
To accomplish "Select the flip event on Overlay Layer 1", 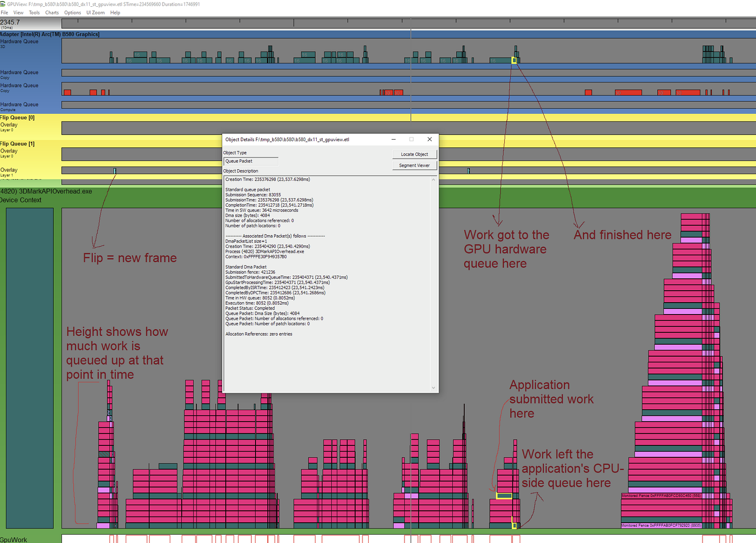I will click(114, 171).
